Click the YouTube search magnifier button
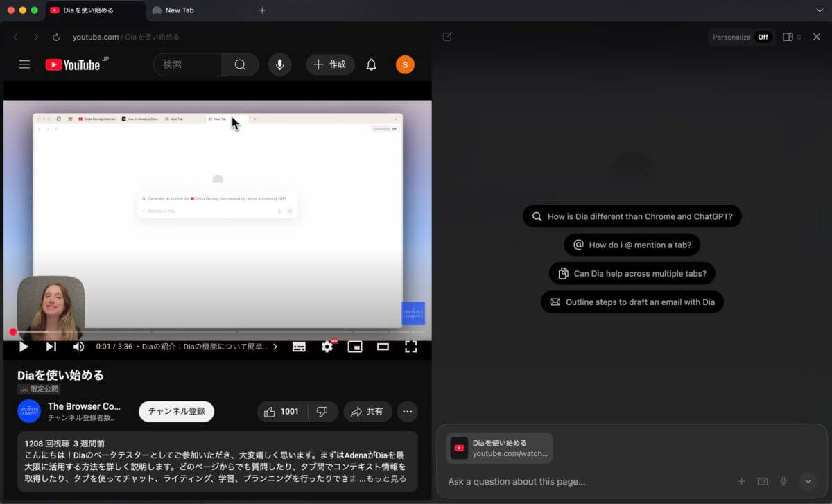832x504 pixels. coord(240,64)
